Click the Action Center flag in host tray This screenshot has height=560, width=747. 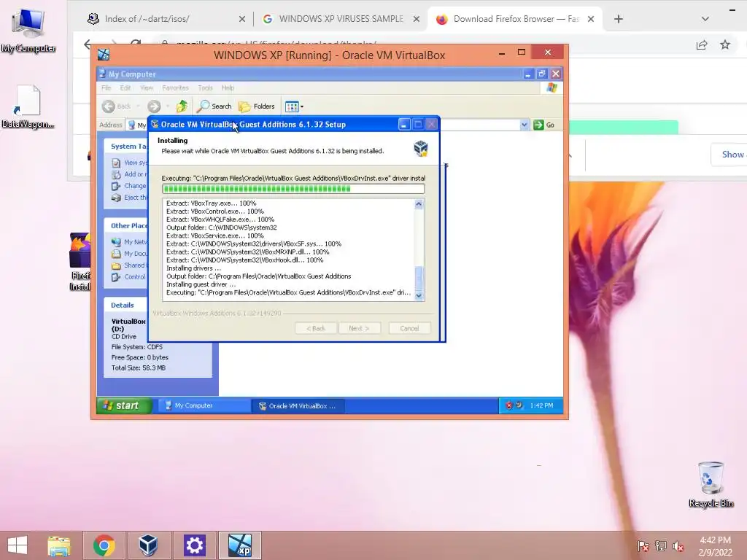(x=643, y=545)
